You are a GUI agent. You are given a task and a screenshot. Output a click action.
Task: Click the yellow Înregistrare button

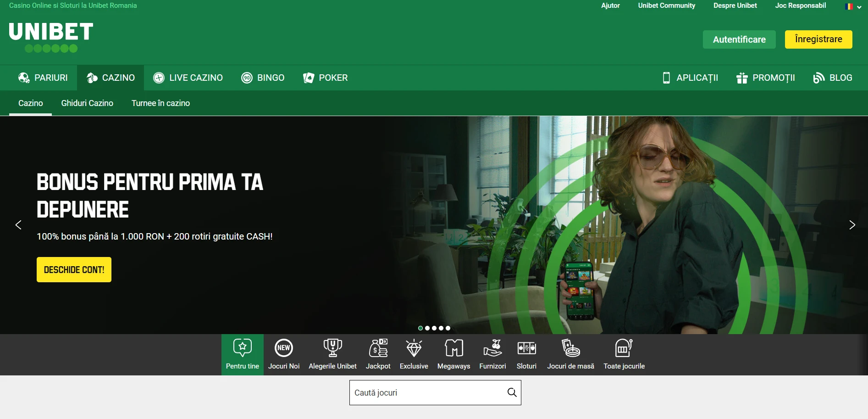pos(818,39)
